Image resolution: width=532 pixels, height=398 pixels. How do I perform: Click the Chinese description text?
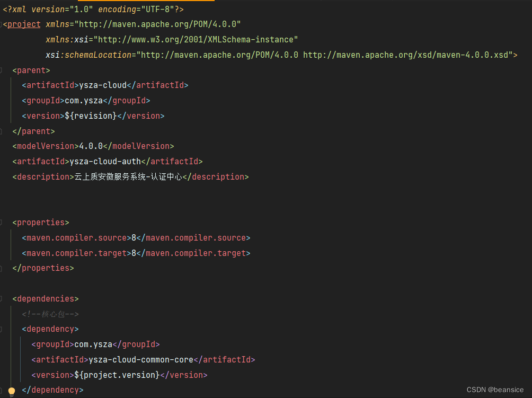[127, 176]
